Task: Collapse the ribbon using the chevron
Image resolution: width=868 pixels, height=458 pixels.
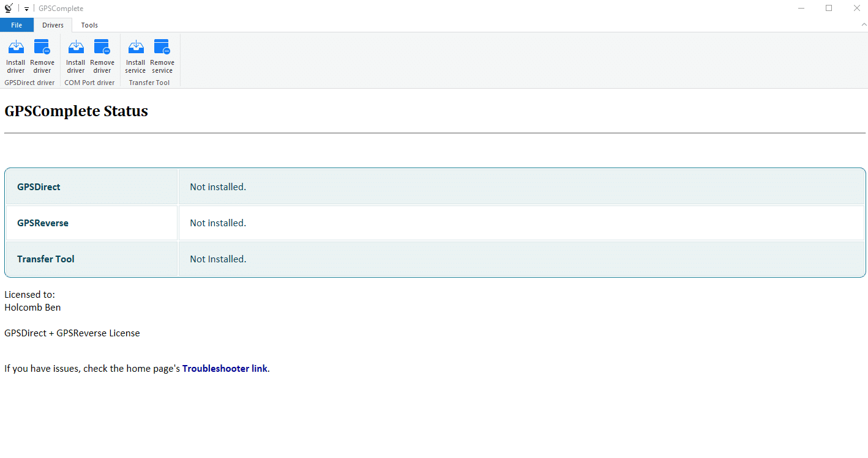Action: pos(864,25)
